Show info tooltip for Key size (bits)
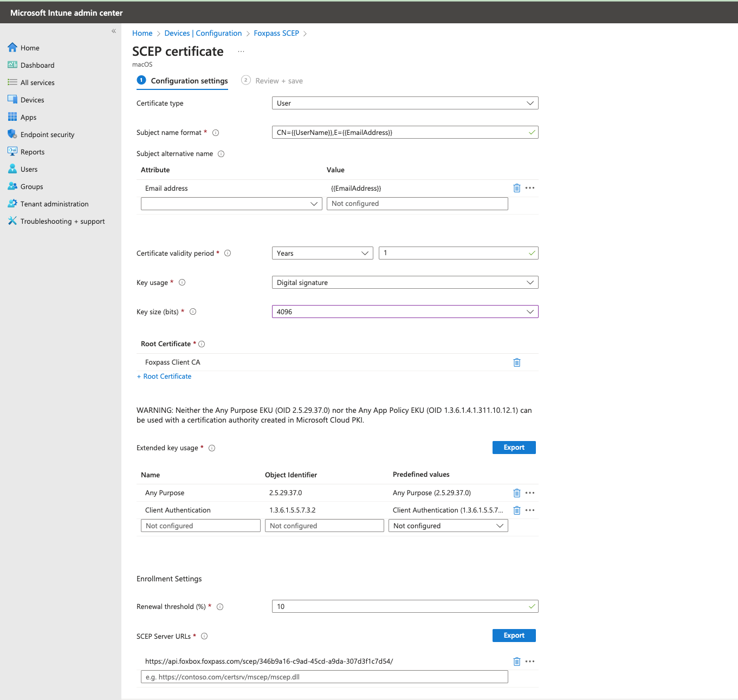This screenshot has width=738, height=700. click(x=193, y=312)
